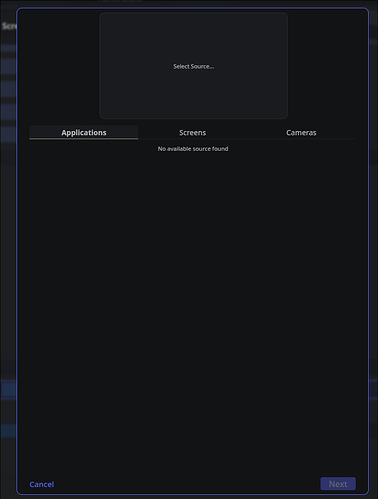Show available screens for sharing
Screen dimensions: 378x499
192,132
